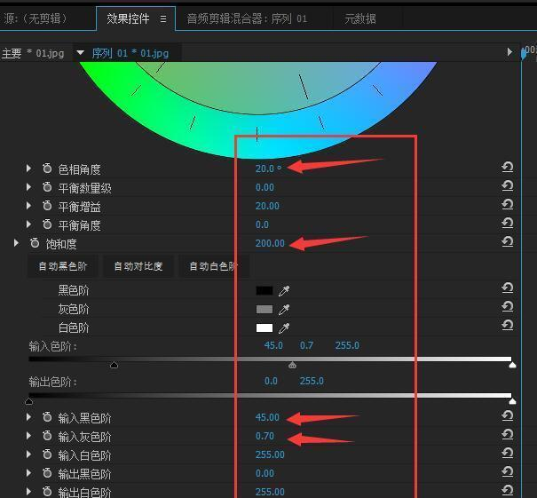
Task: Toggle animation stopwatch for 输入黑色阶
Action: [x=47, y=417]
